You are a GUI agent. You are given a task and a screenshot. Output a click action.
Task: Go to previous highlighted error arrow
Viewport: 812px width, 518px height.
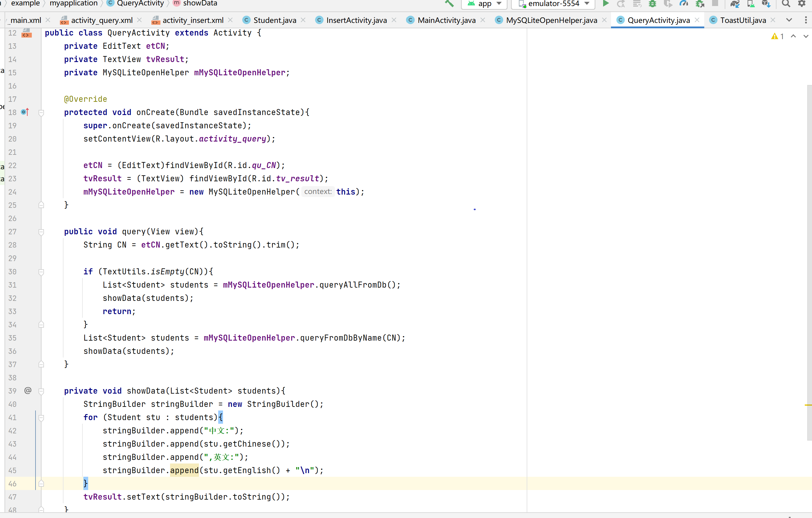pyautogui.click(x=793, y=36)
